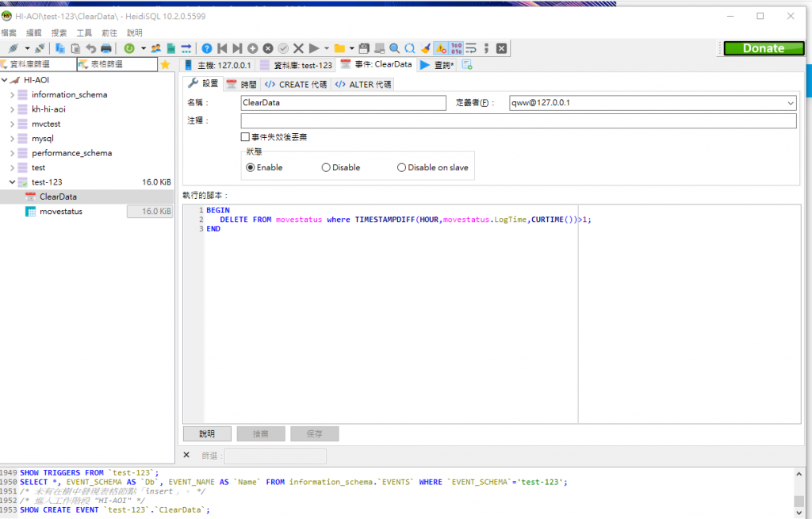Screen dimensions: 812x519
Task: Open the session manager connect icon
Action: click(13, 48)
